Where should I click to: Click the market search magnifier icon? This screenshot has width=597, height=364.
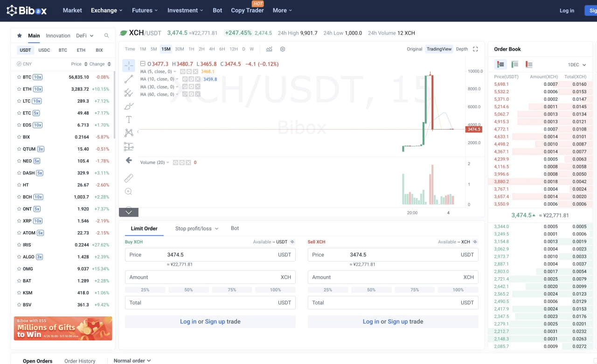point(106,35)
